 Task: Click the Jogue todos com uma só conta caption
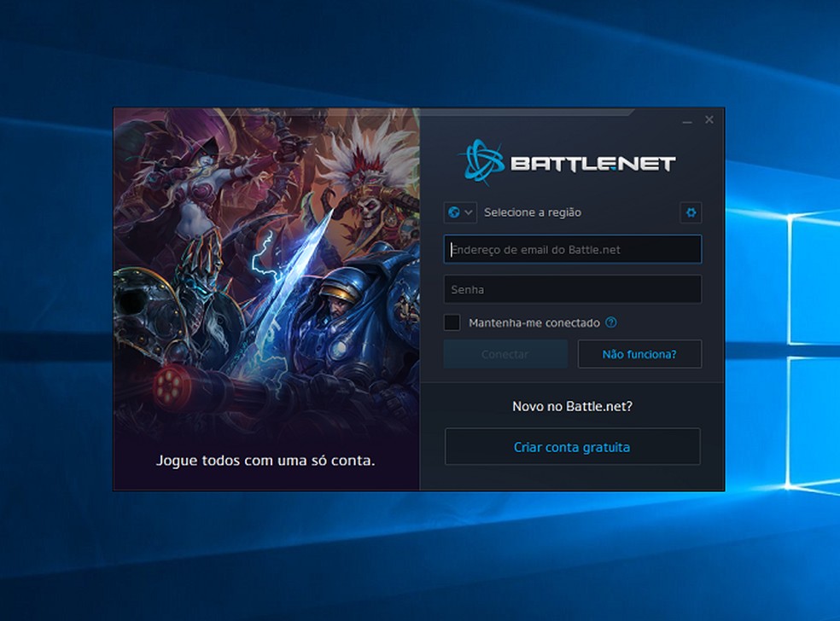(265, 461)
